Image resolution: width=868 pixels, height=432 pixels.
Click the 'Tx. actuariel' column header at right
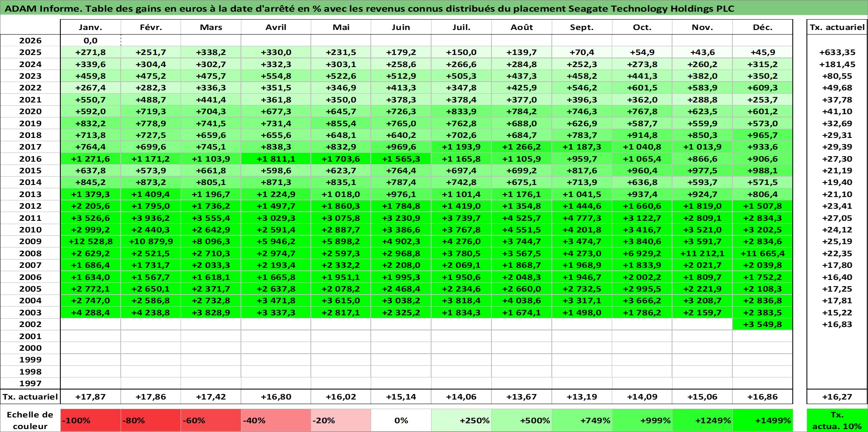[x=837, y=27]
